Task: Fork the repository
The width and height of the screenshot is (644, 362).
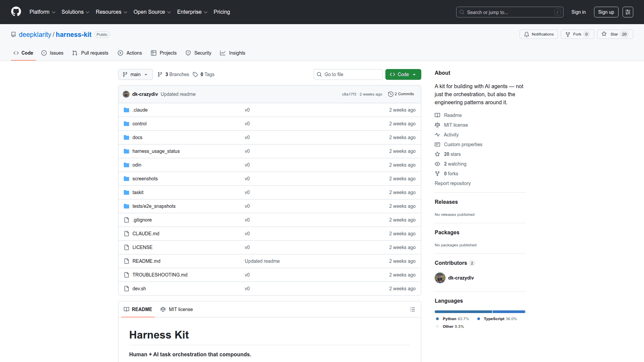Action: 574,34
